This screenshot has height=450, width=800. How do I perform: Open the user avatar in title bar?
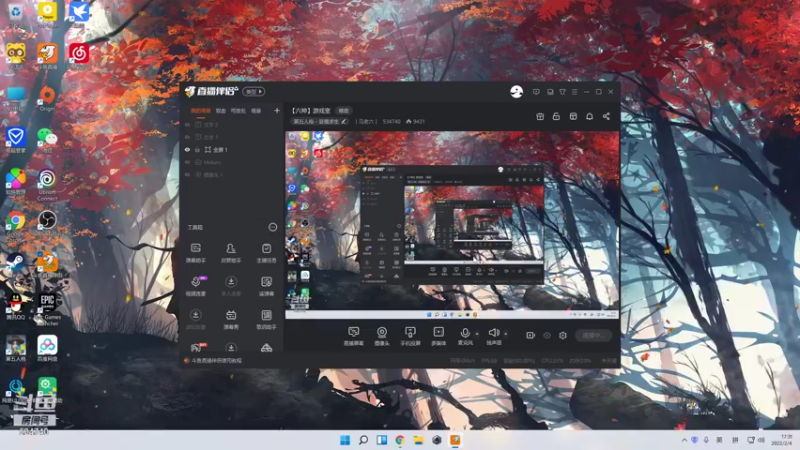(x=516, y=92)
